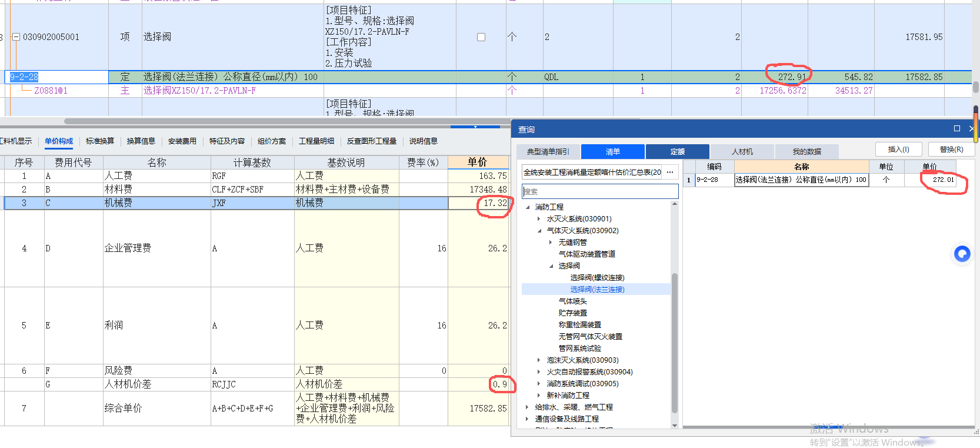
Task: Open the 特征及内容 tab
Action: pyautogui.click(x=227, y=141)
